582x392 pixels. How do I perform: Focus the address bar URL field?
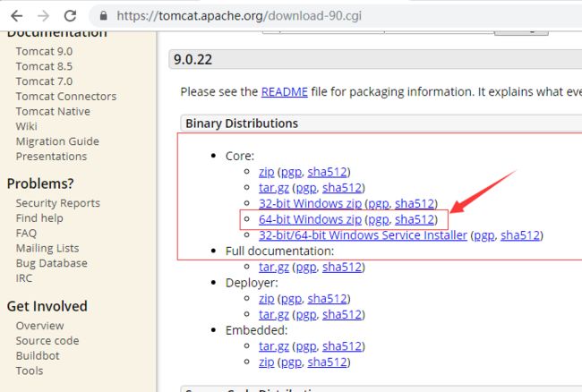point(334,16)
